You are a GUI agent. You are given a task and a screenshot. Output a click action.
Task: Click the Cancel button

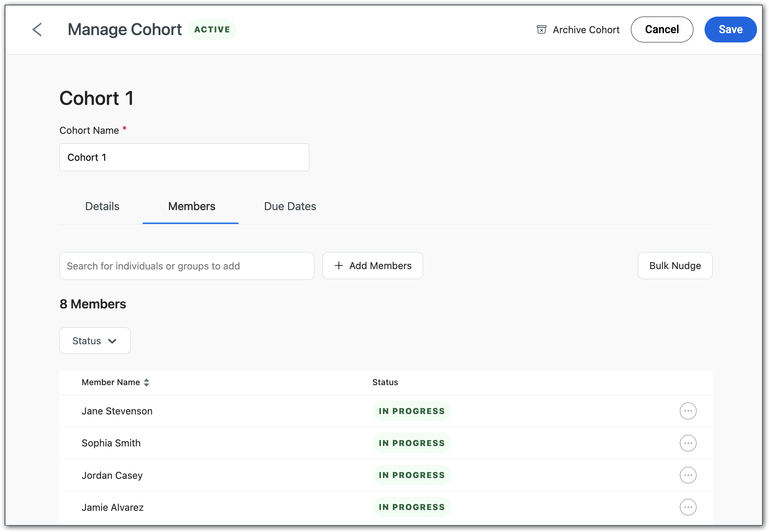pyautogui.click(x=662, y=29)
